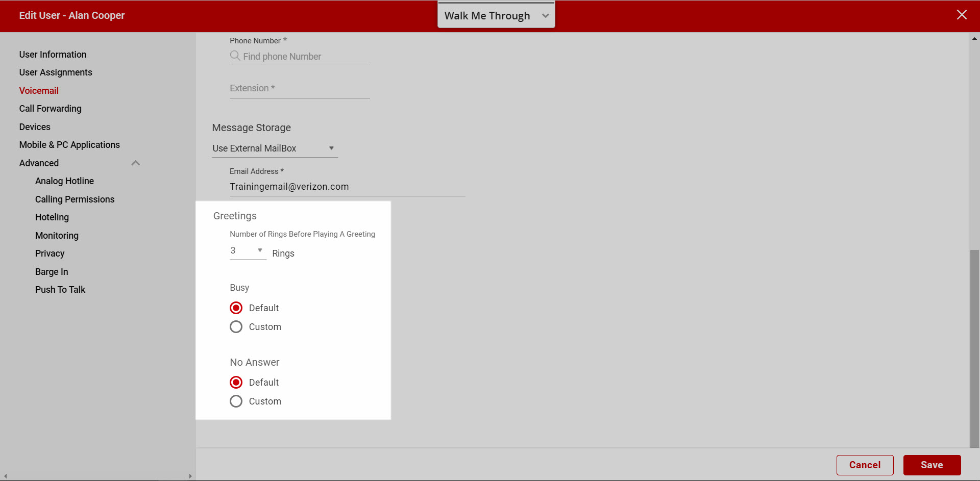Select Monitoring under Advanced
This screenshot has height=481, width=980.
click(x=57, y=236)
